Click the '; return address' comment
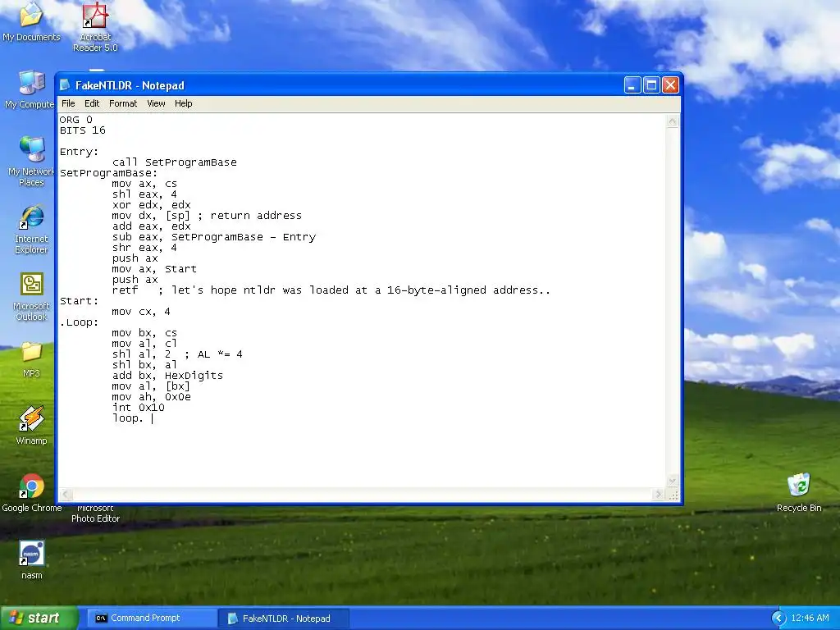This screenshot has height=630, width=840. tap(249, 216)
